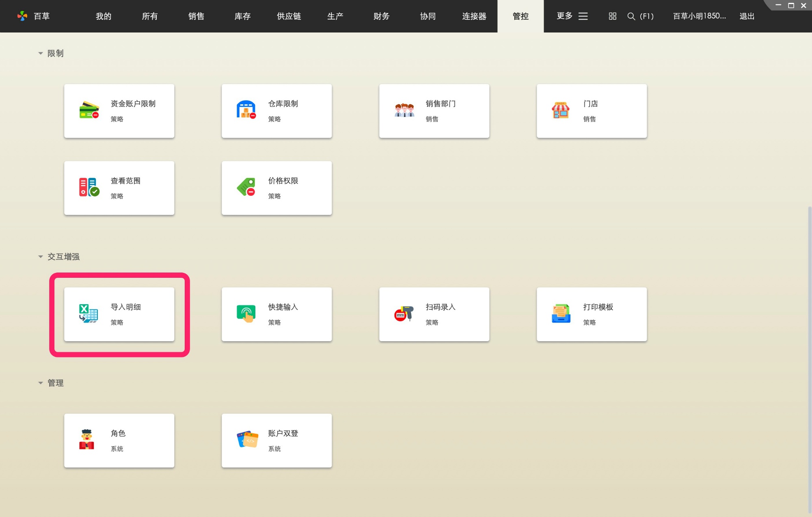Click the 门店 shop icon
Screen dimensions: 812x517
(561, 110)
